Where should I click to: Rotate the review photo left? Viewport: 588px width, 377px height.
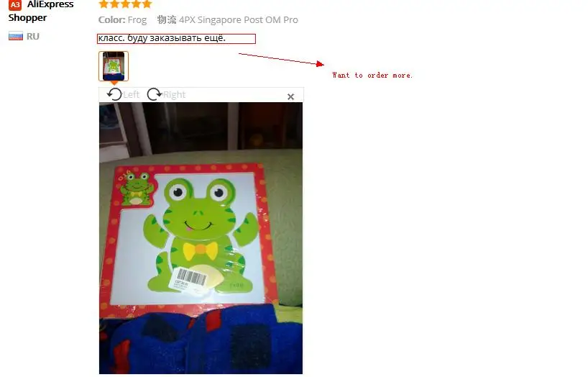pyautogui.click(x=114, y=94)
